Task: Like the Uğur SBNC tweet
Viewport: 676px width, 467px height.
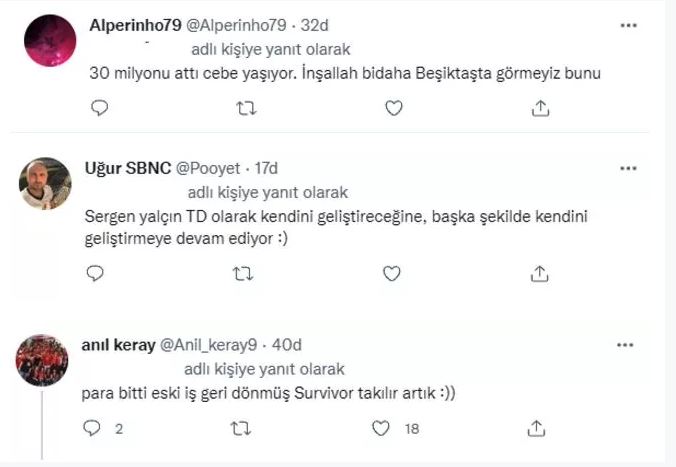Action: tap(391, 273)
